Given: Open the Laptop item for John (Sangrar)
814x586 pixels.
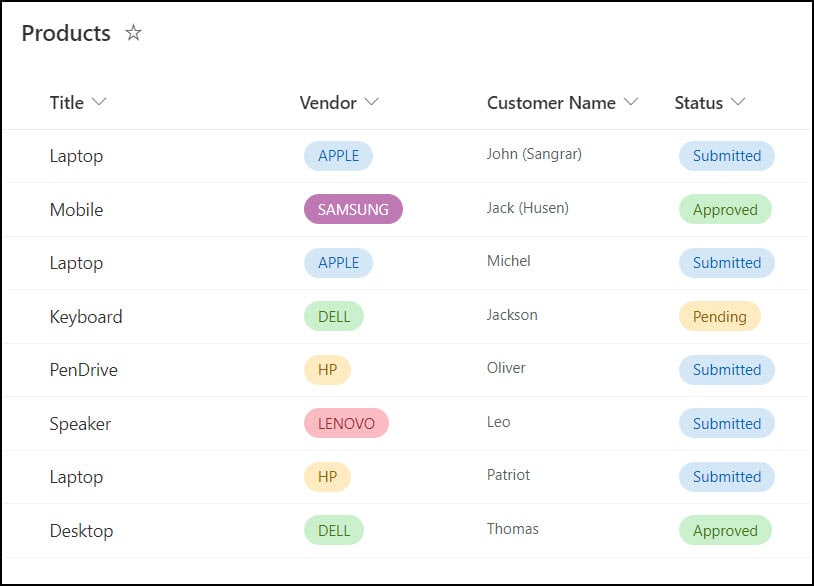Looking at the screenshot, I should (76, 156).
